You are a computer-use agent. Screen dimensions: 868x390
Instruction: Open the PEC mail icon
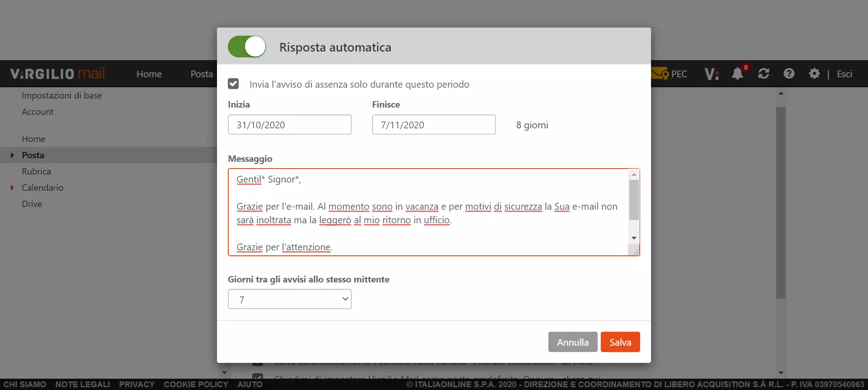(669, 74)
